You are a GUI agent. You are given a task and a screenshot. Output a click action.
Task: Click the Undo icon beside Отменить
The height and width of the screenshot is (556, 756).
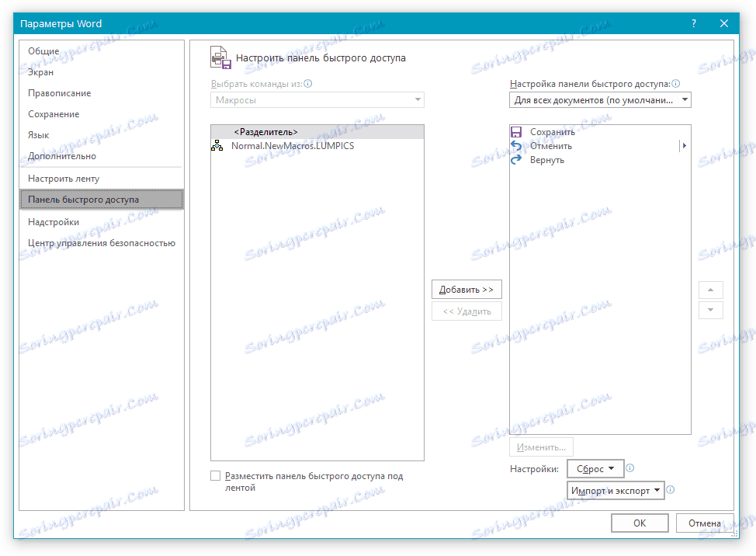[516, 146]
